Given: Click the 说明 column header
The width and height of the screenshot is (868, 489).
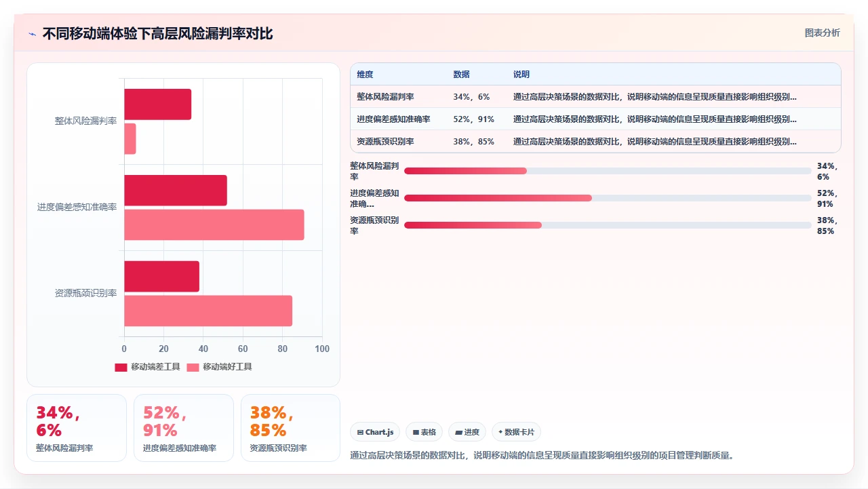Looking at the screenshot, I should [521, 75].
